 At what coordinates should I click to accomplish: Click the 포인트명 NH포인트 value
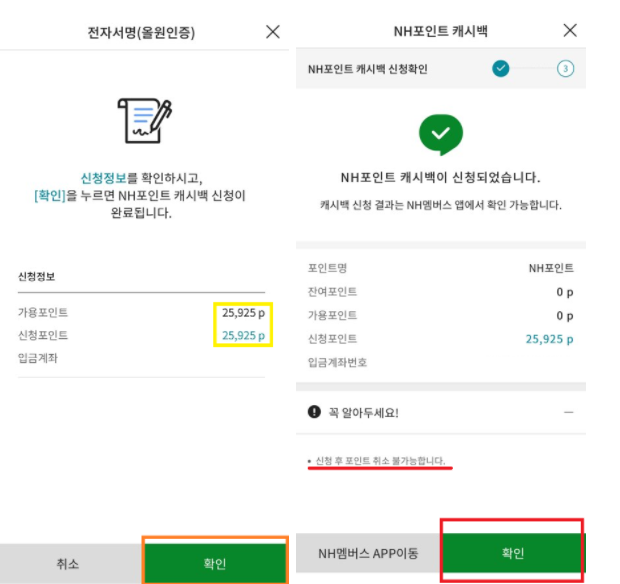click(x=551, y=268)
